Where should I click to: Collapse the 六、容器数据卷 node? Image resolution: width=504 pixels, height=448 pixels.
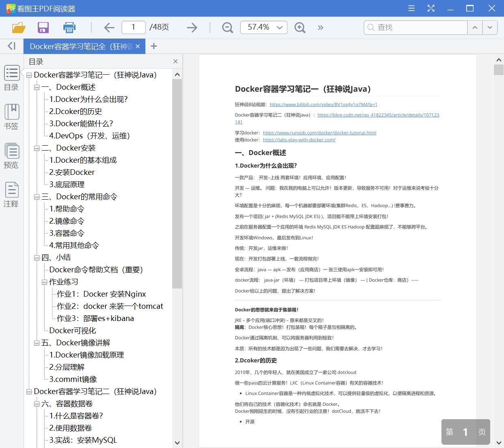(x=37, y=404)
